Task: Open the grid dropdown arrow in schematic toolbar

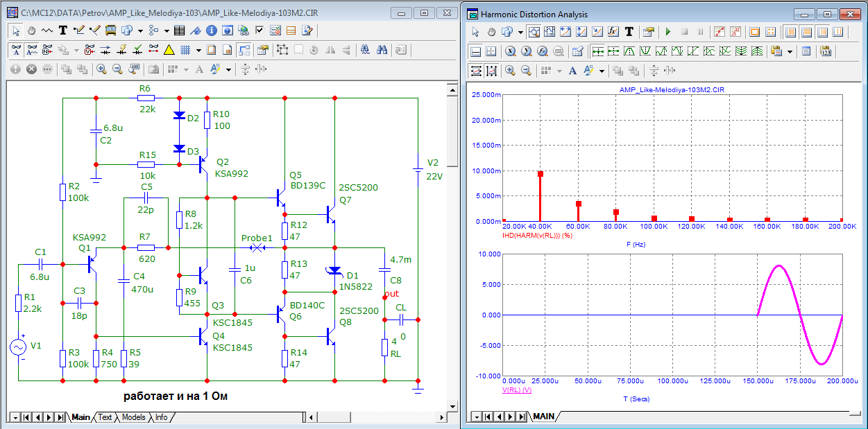Action: 198,50
